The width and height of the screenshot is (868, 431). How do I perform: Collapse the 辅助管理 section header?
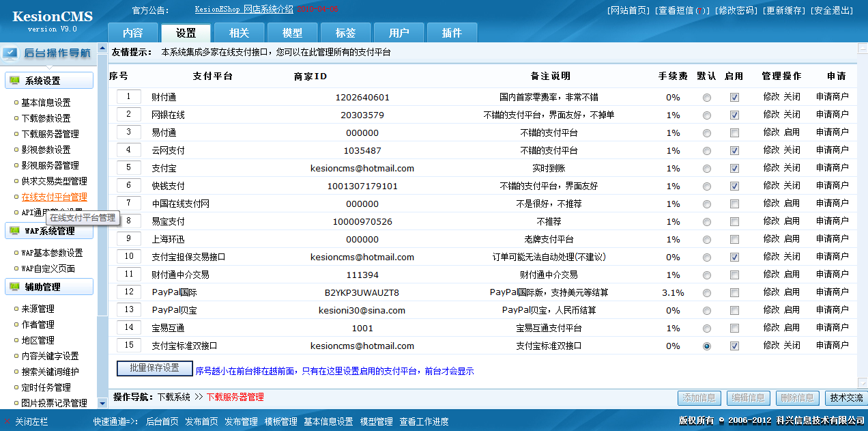(x=49, y=287)
